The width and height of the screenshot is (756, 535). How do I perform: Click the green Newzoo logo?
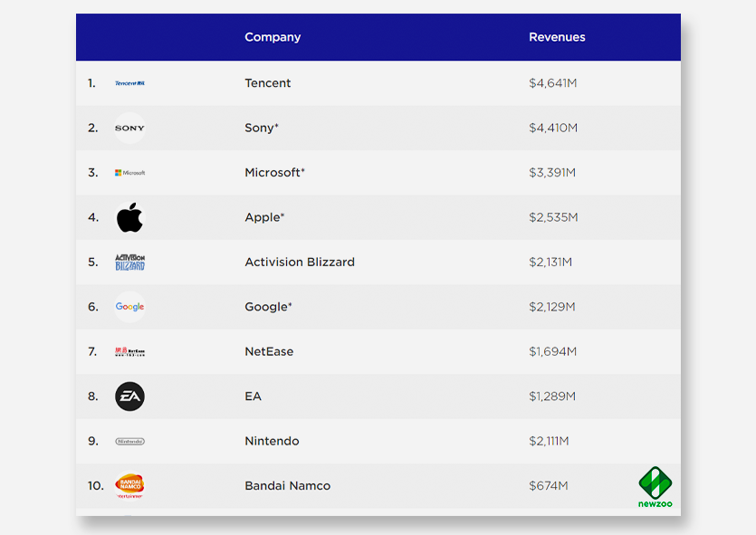[656, 487]
